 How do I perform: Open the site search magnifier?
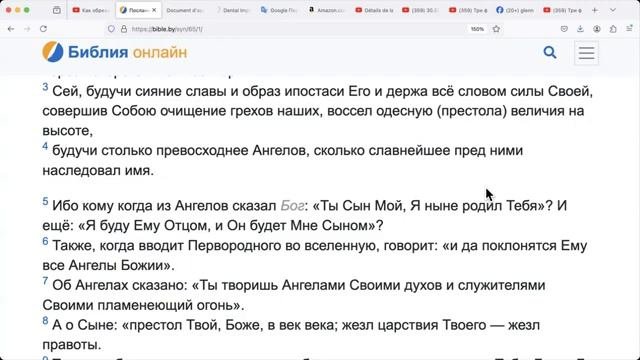coord(550,52)
